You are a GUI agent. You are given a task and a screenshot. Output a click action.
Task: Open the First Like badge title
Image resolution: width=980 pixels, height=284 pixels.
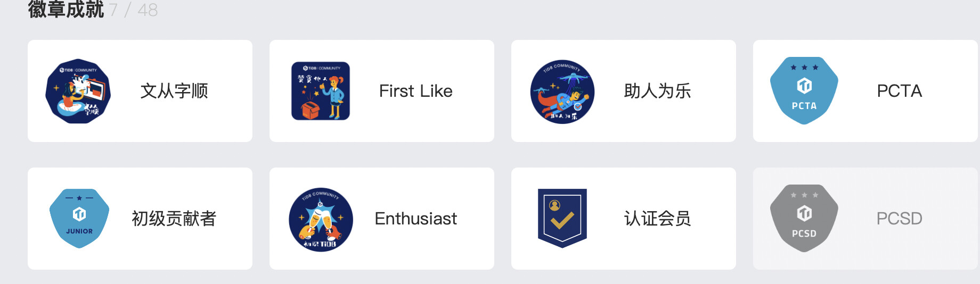(415, 91)
